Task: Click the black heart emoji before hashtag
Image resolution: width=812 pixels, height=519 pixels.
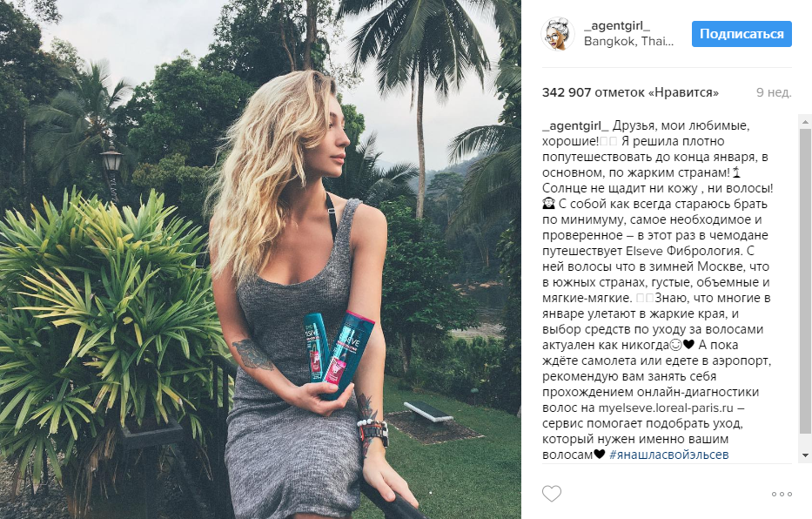Action: (599, 455)
